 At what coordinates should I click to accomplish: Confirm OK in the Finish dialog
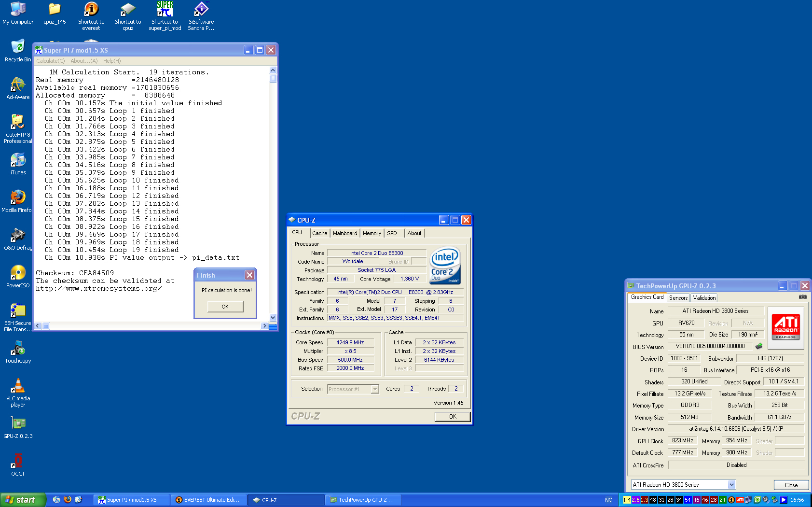(225, 307)
